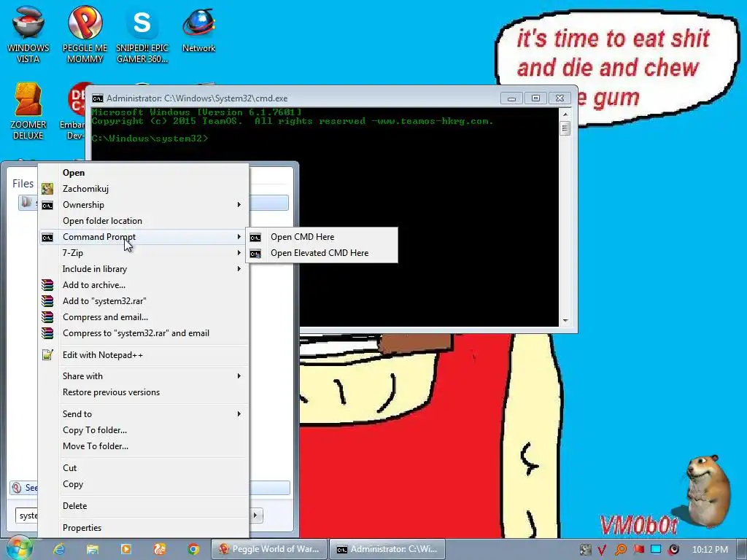Click the shield cmd icon for Elevated CMD
The image size is (747, 560).
click(x=255, y=253)
